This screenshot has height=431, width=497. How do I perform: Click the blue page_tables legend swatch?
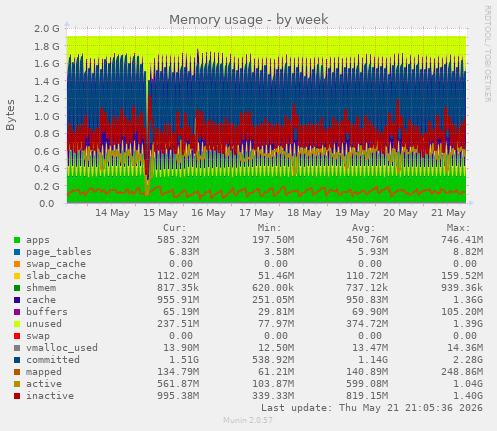(17, 252)
